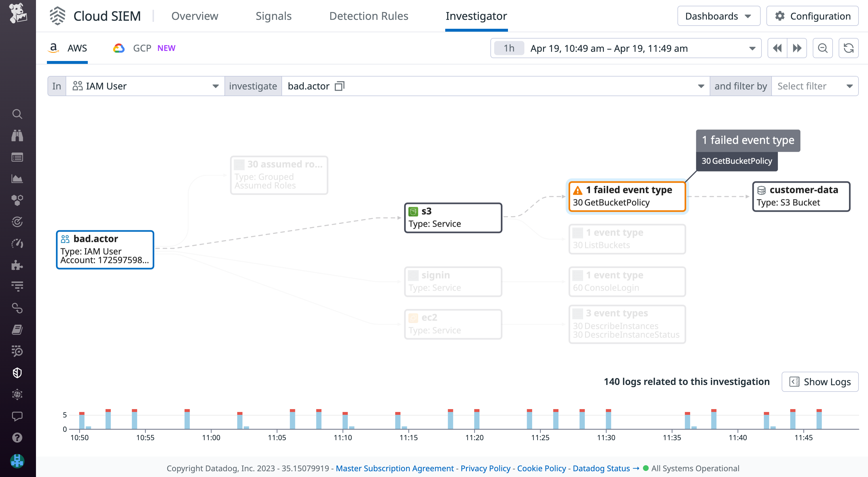This screenshot has width=868, height=477.
Task: Open the Privacy Policy link
Action: coord(485,468)
